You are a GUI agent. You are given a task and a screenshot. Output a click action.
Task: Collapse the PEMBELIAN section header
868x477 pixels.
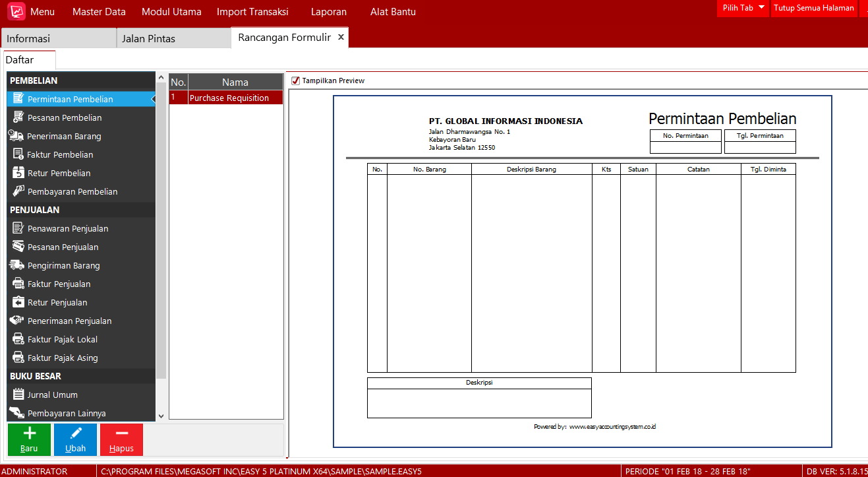pyautogui.click(x=79, y=80)
